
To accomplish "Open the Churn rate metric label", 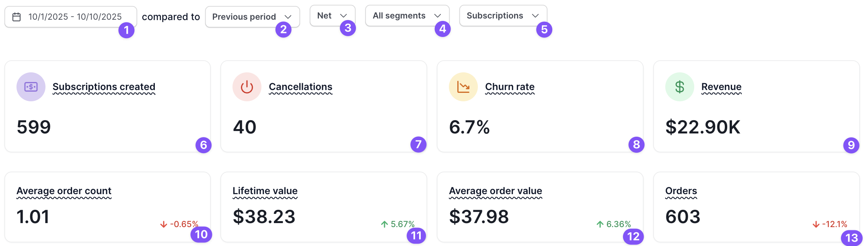I will pyautogui.click(x=510, y=87).
